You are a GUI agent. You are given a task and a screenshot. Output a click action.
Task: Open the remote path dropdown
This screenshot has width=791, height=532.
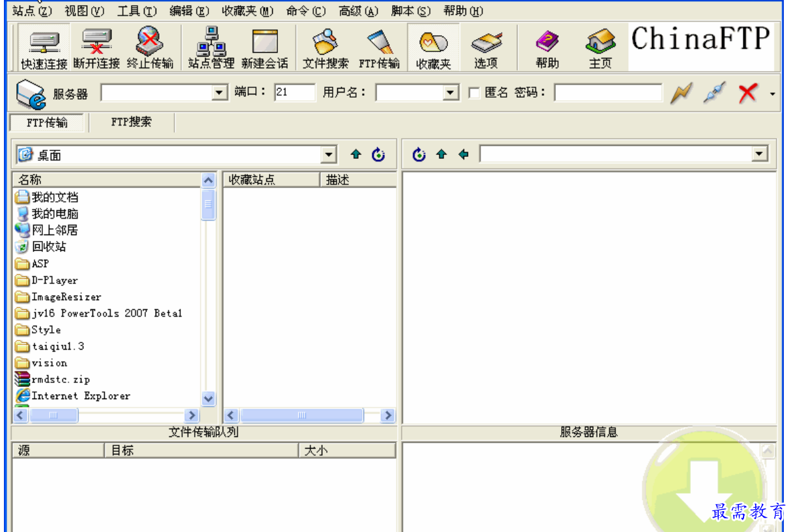759,155
